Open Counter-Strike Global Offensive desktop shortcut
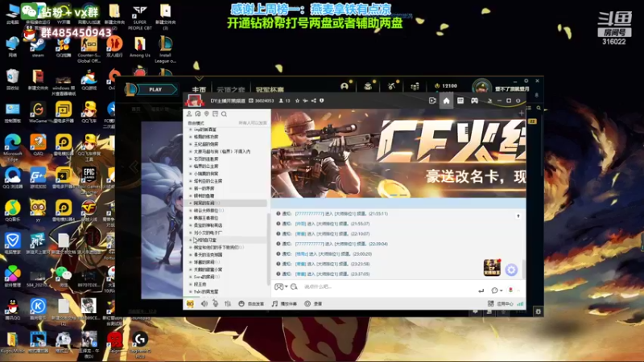 tap(89, 49)
